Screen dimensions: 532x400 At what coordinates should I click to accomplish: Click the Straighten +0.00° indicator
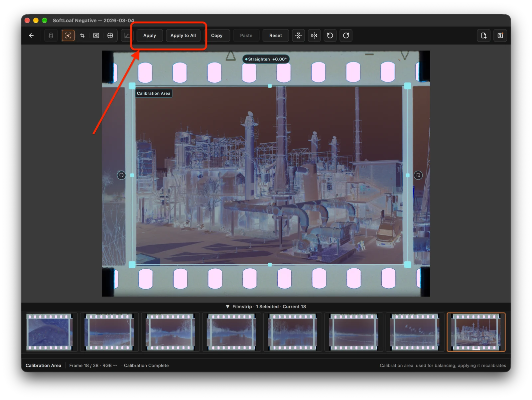point(266,59)
